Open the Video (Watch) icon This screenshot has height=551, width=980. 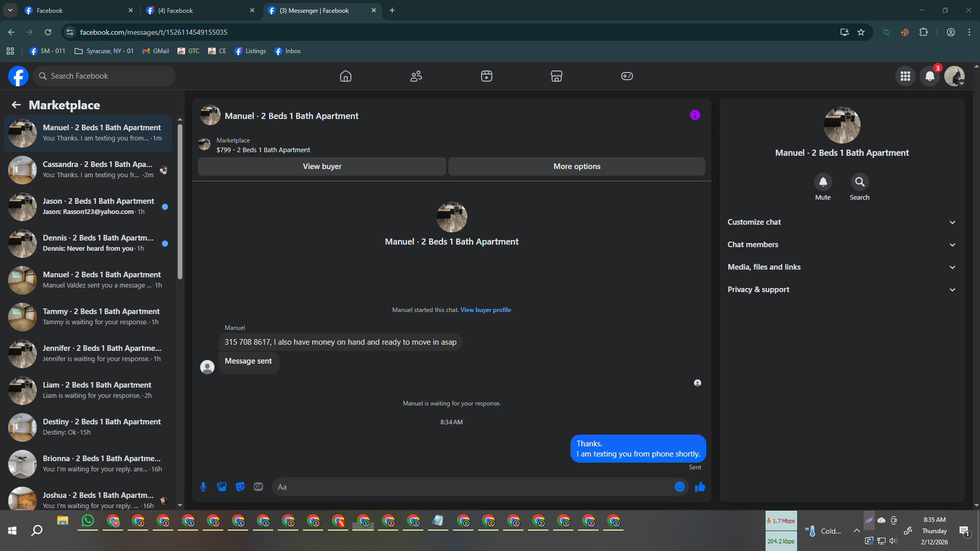pyautogui.click(x=487, y=76)
